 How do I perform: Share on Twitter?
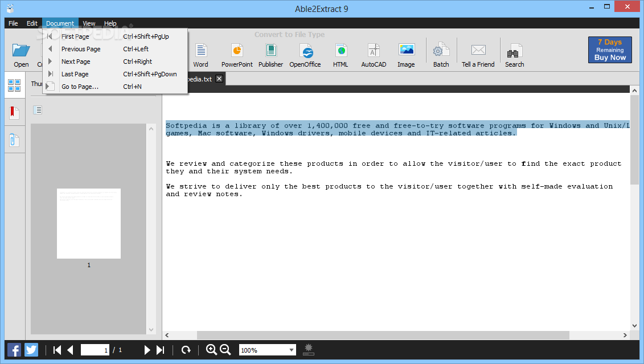tap(31, 350)
